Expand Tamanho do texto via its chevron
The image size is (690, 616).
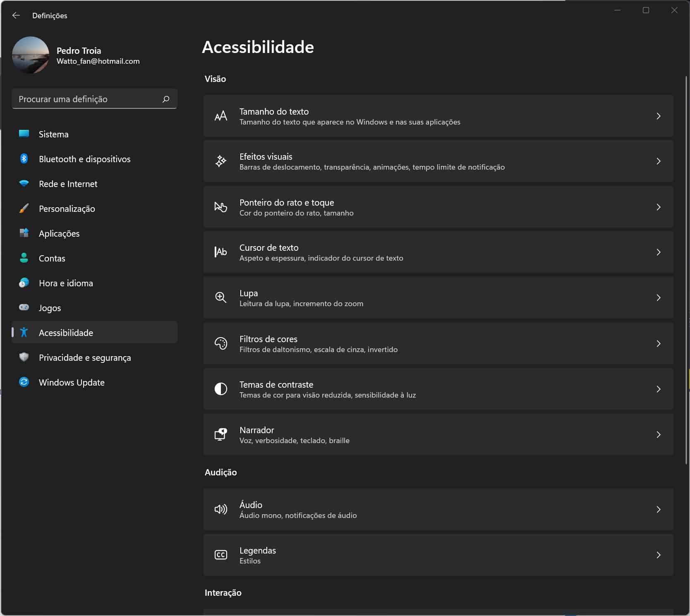[658, 116]
